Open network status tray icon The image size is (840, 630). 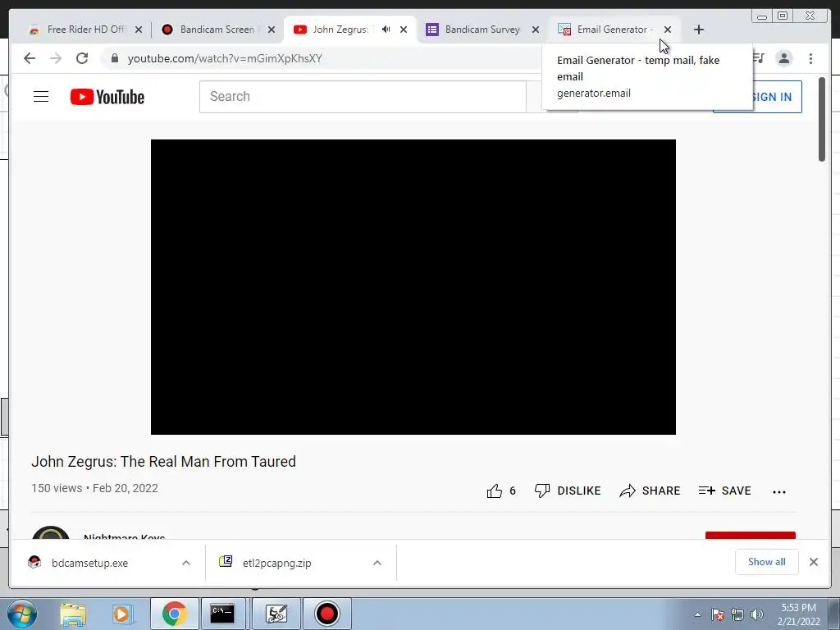[x=737, y=614]
